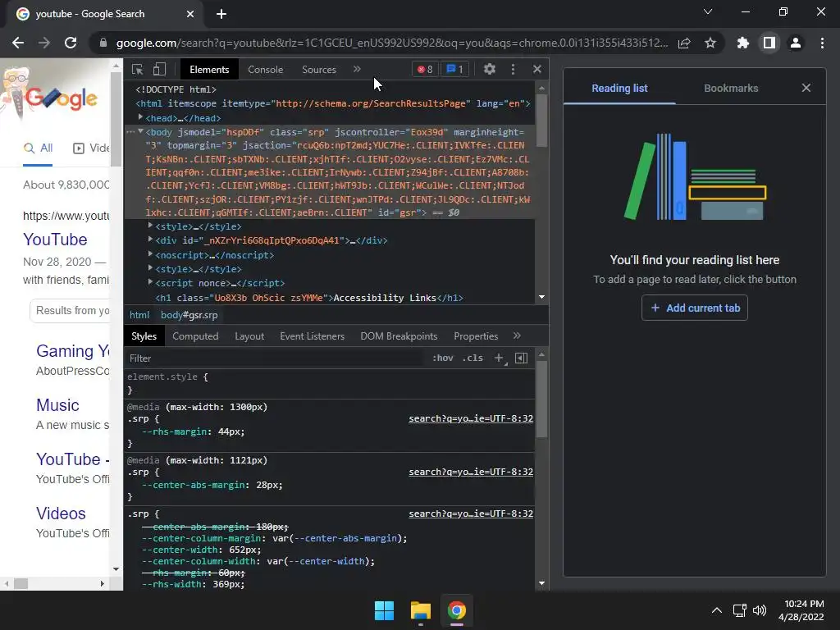This screenshot has width=840, height=630.
Task: Open Windows Start menu
Action: [384, 610]
